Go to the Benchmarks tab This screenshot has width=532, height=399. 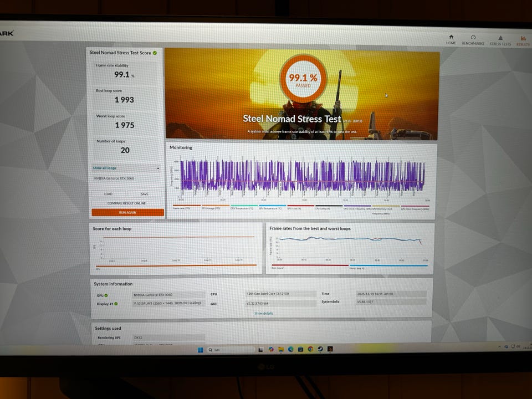click(473, 40)
